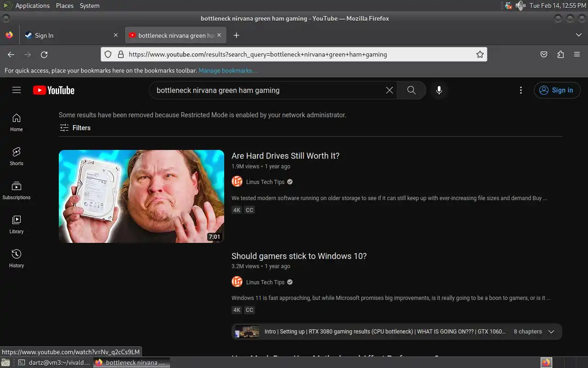This screenshot has width=588, height=368.
Task: Select the Firefox window taskbar item
Action: pos(132,362)
